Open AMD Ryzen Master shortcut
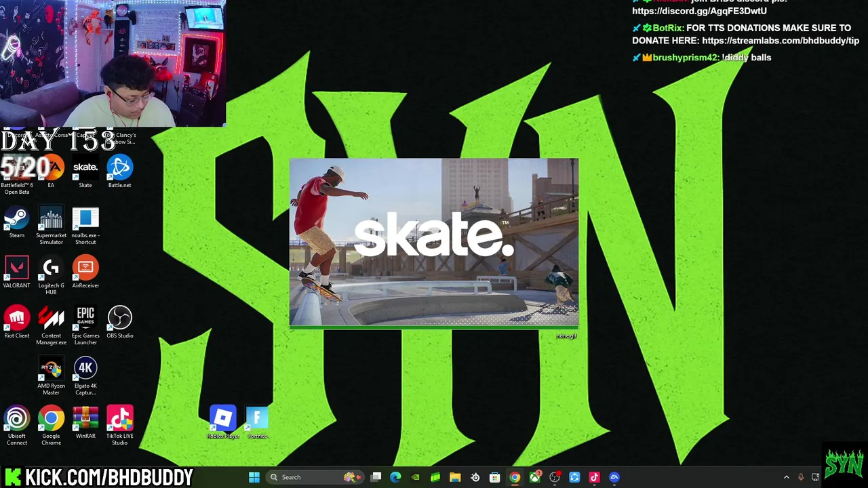The height and width of the screenshot is (488, 868). point(51,376)
